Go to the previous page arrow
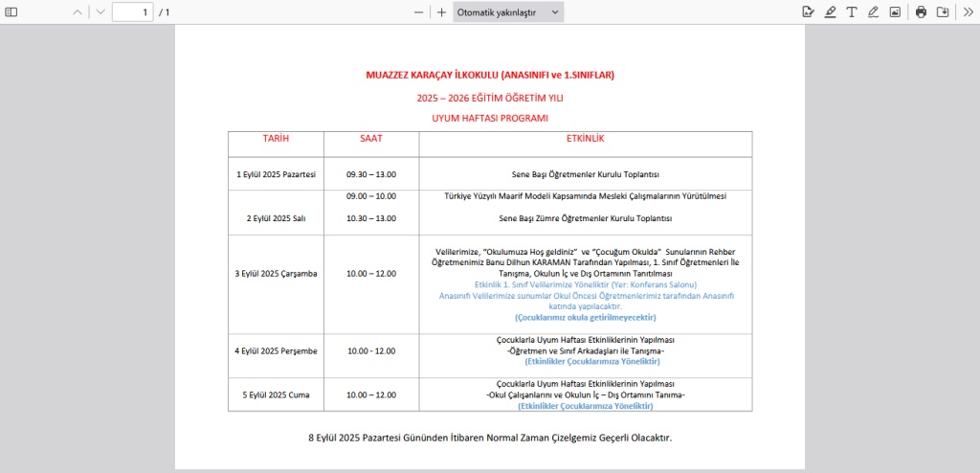This screenshot has width=980, height=473. [78, 12]
